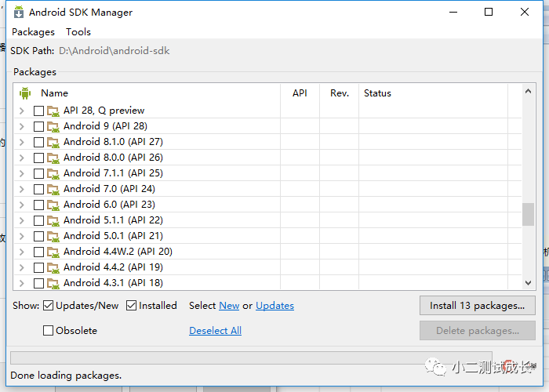Expand the Android 6.0 (API 23) node
This screenshot has height=392, width=549.
[x=22, y=205]
